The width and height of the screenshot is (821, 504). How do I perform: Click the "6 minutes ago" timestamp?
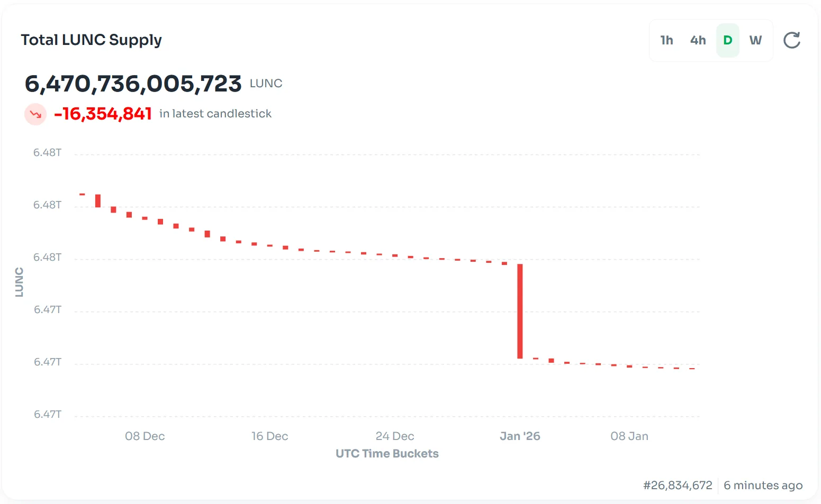coord(763,485)
